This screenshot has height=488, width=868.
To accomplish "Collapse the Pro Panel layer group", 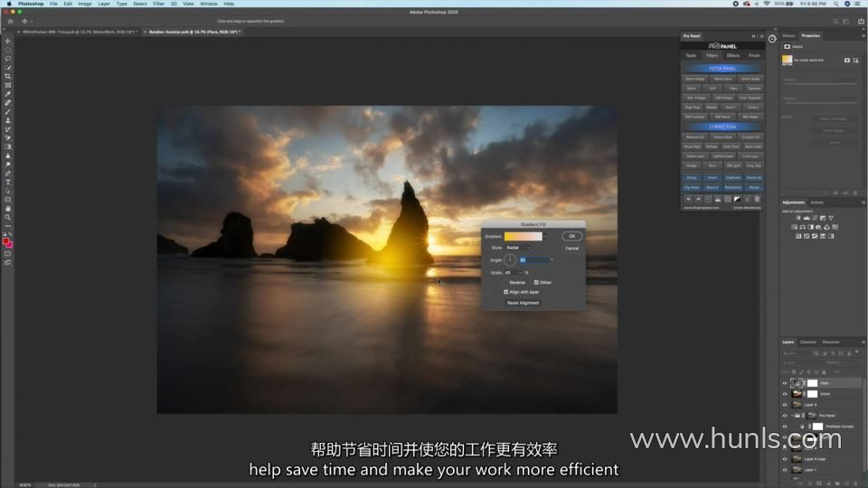I will point(792,416).
